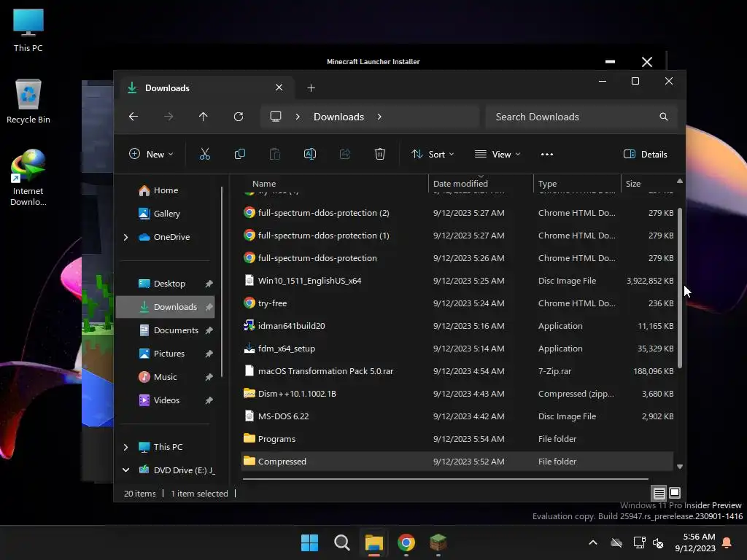Click the Copy icon in toolbar
This screenshot has height=560, width=747.
pos(239,154)
